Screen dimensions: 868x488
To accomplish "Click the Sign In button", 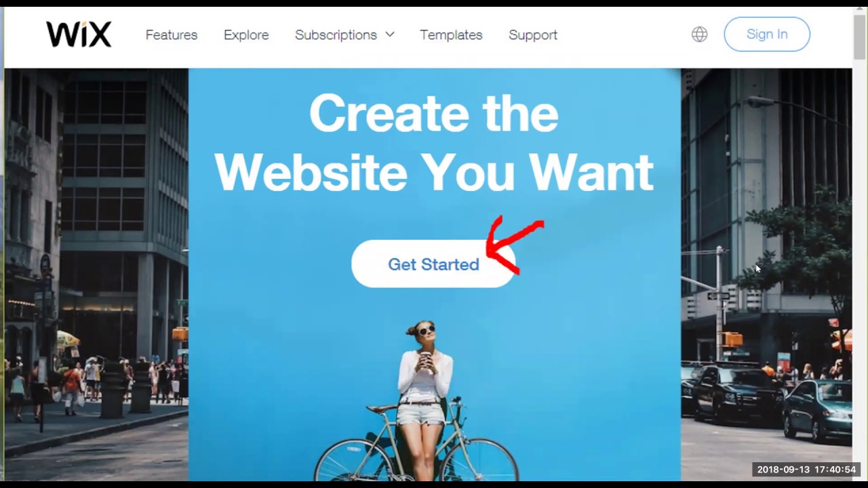I will [x=767, y=35].
